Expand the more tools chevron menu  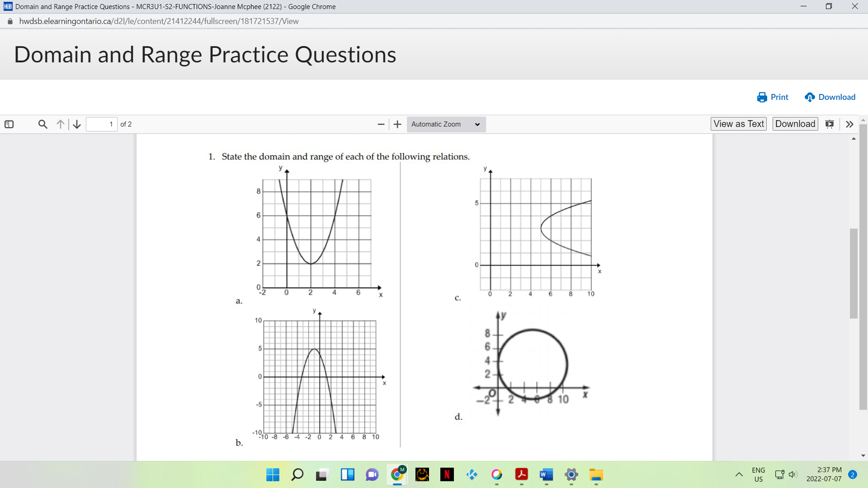849,124
